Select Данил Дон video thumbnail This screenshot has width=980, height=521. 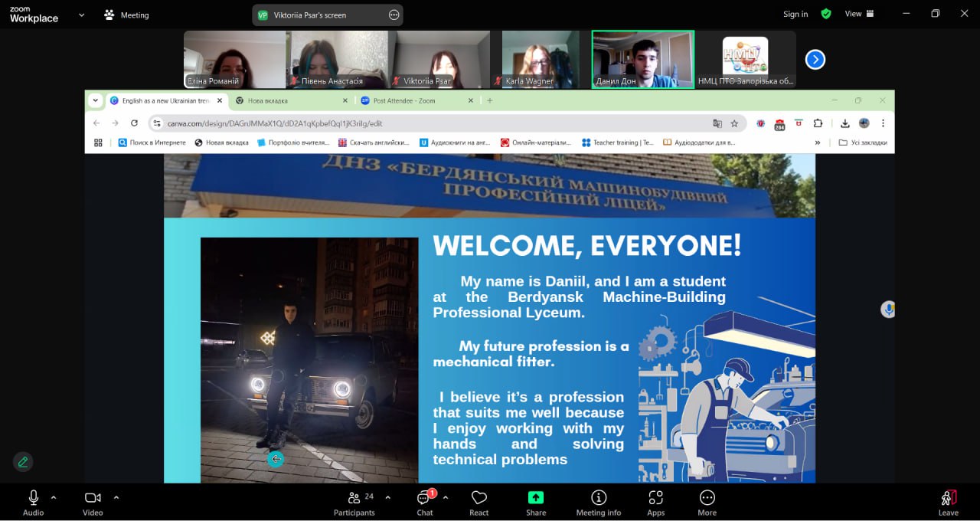643,60
